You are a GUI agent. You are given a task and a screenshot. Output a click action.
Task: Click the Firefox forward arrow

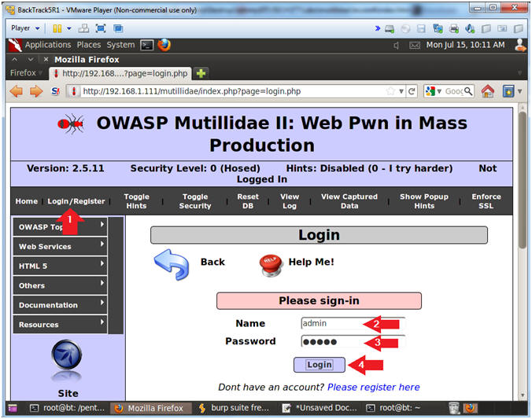pos(36,91)
